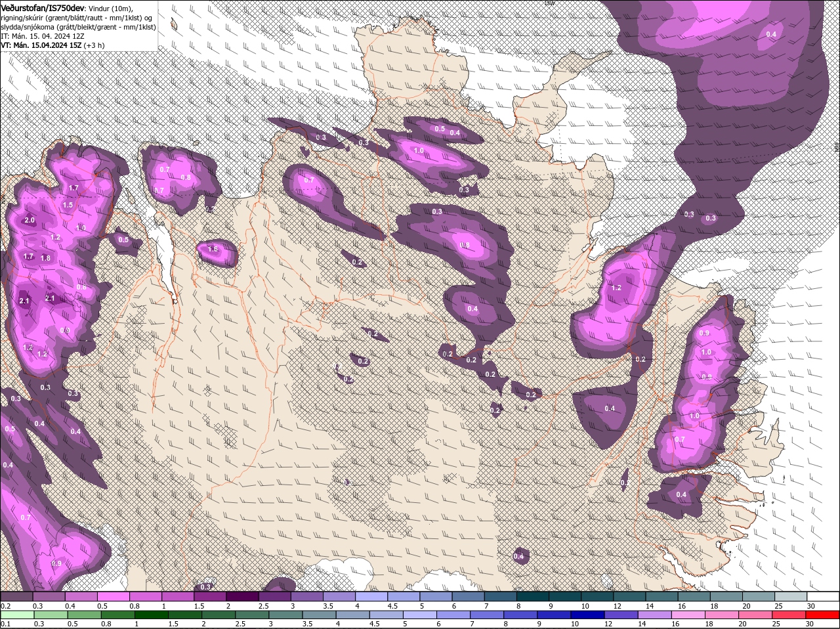840x629 pixels.
Task: Select the 4 gray-blue swatch on rain scale
Action: (x=353, y=615)
